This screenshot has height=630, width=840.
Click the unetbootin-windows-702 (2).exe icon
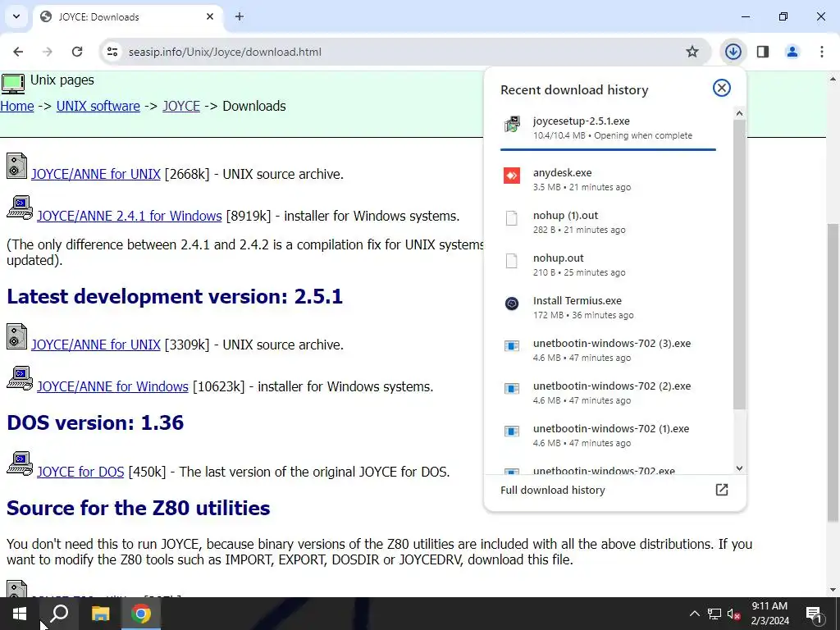pyautogui.click(x=512, y=388)
